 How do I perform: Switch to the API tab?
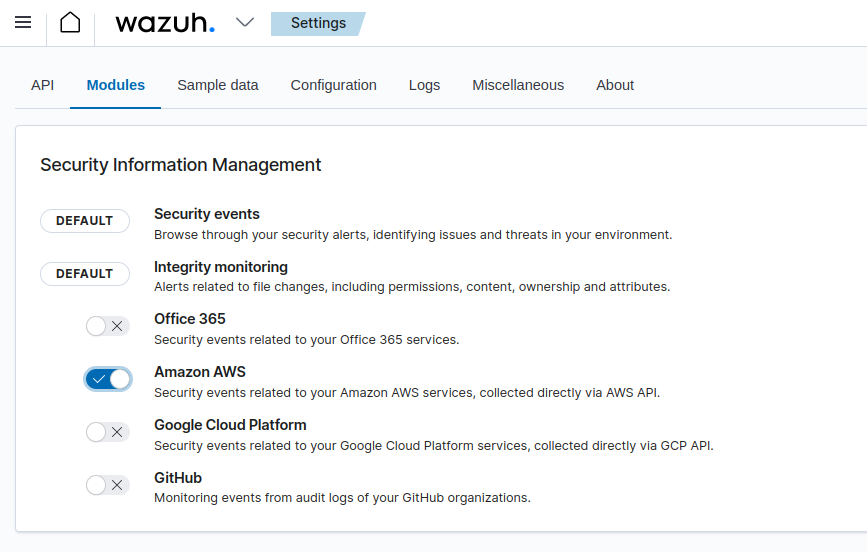click(x=43, y=85)
